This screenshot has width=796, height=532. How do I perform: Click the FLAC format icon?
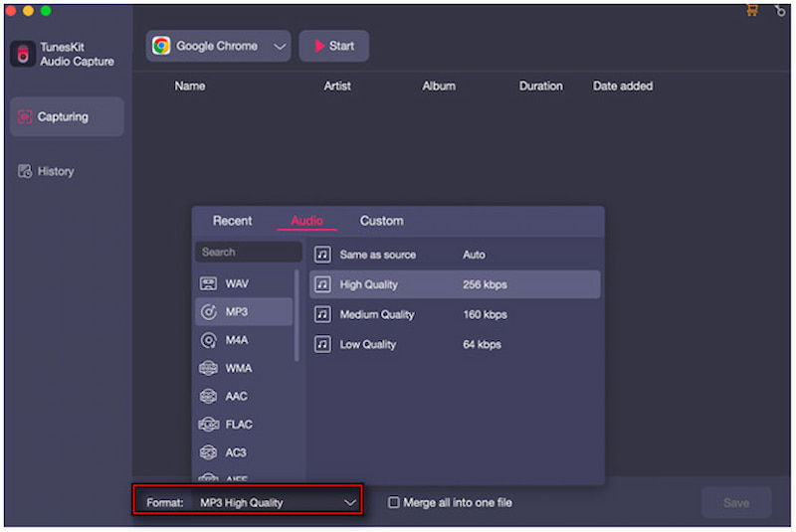tap(209, 425)
